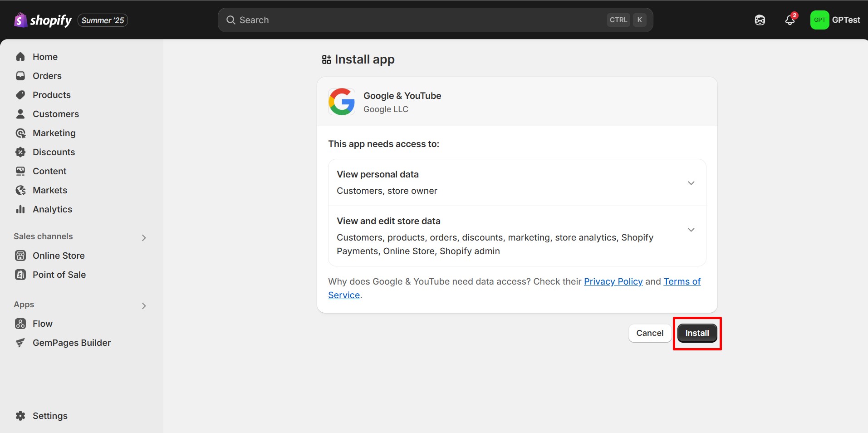Expand the Sales channels section
The image size is (868, 433).
point(144,237)
